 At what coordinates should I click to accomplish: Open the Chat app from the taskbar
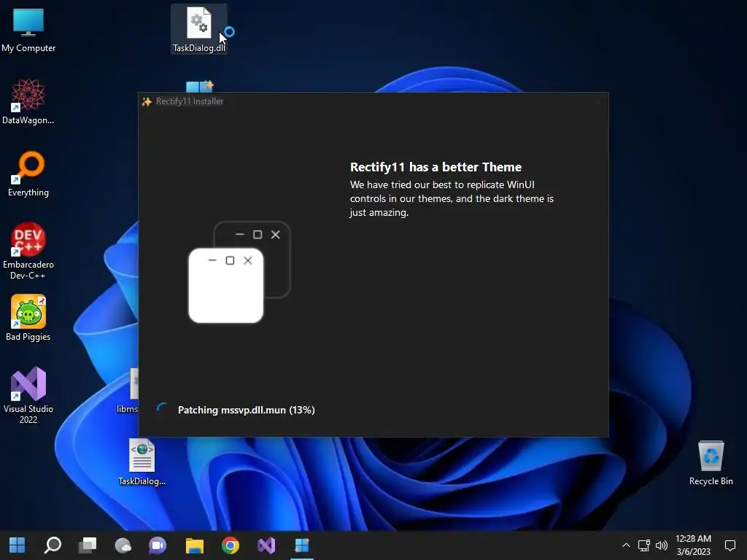click(158, 545)
